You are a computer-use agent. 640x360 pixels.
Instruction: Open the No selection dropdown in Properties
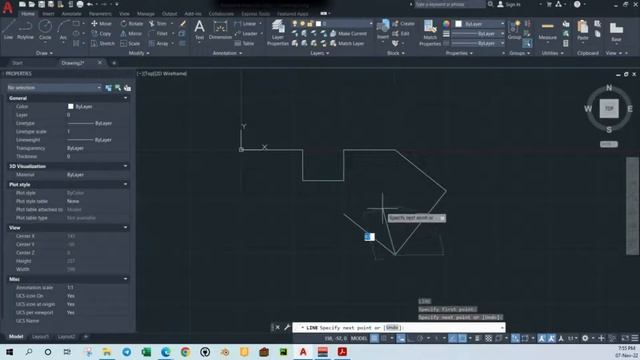[x=54, y=88]
